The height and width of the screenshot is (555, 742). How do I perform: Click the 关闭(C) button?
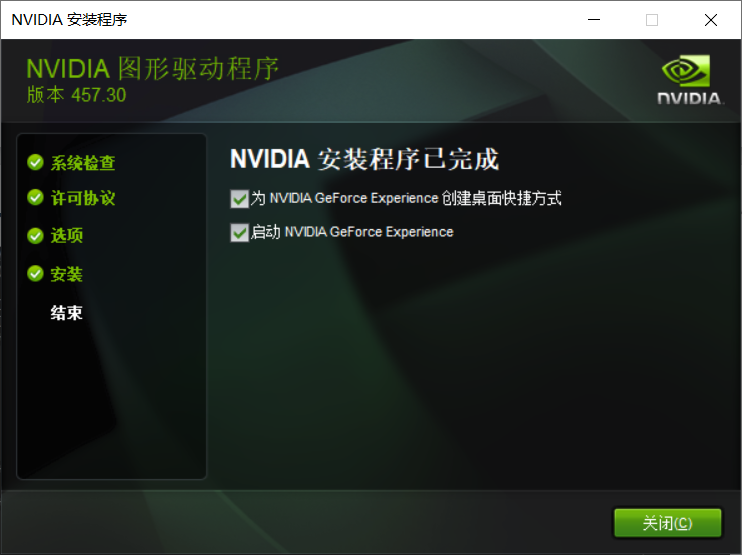pyautogui.click(x=668, y=523)
